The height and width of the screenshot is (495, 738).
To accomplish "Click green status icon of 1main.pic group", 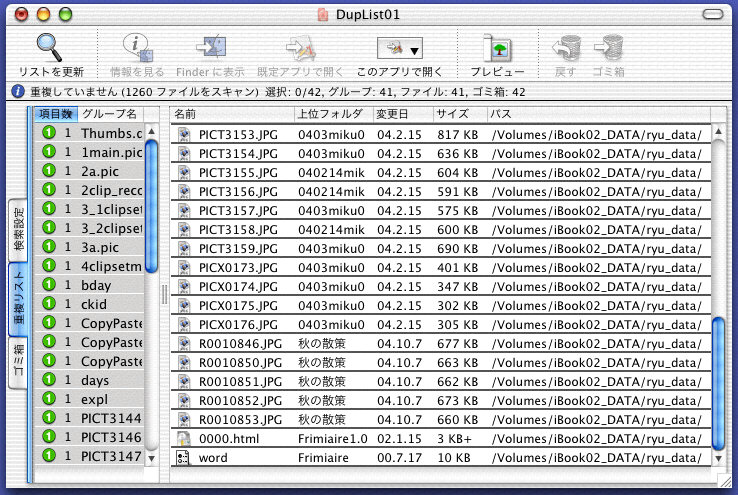I will pyautogui.click(x=49, y=152).
